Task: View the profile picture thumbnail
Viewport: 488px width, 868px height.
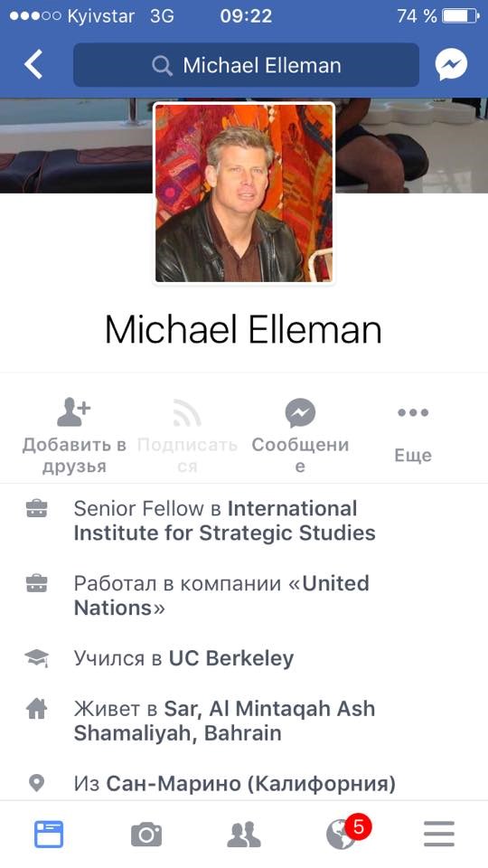Action: click(x=244, y=193)
